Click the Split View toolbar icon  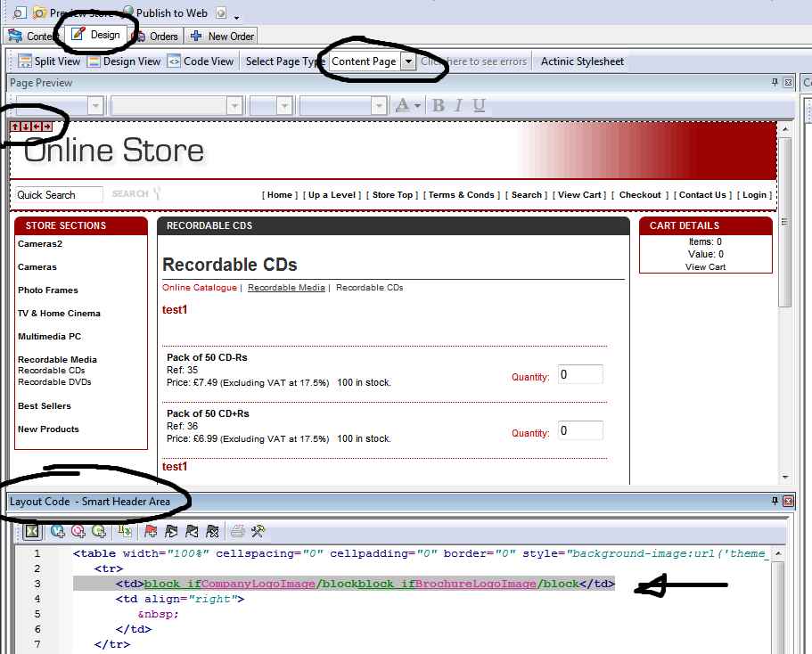click(23, 61)
